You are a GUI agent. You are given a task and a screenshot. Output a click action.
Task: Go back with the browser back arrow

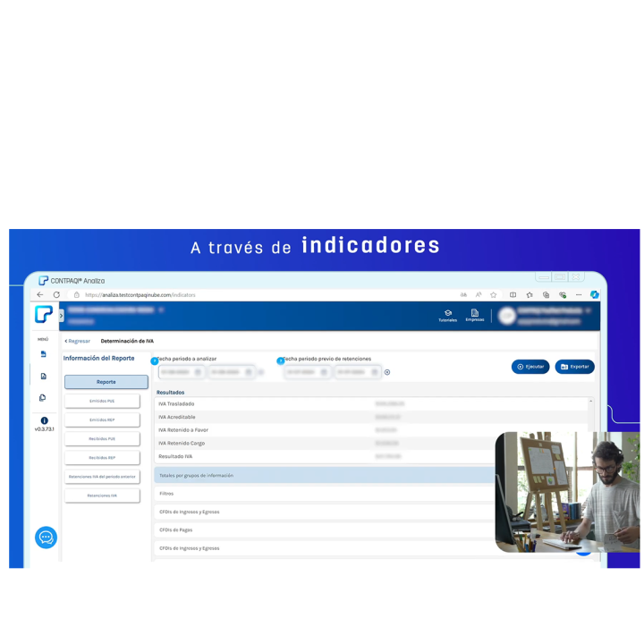point(40,294)
